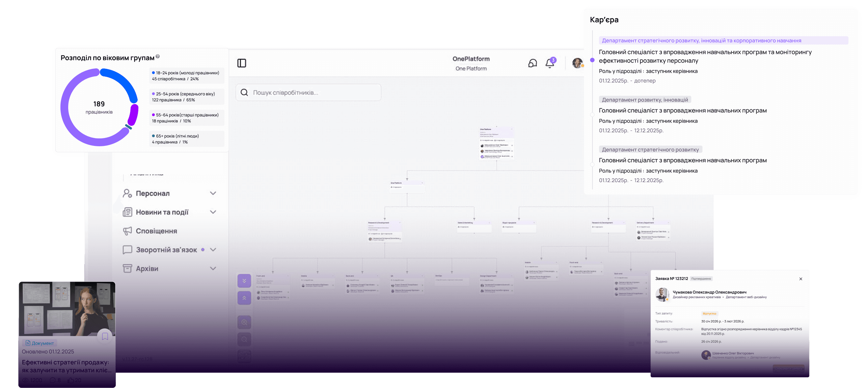
Task: Click the Оновлено 01.12.2025 label
Action: [48, 351]
